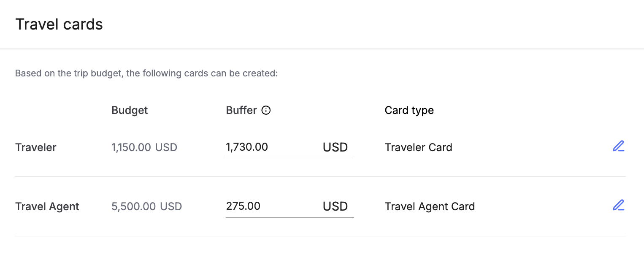
Task: Select the Traveler budget amount 1,150.00 USD
Action: pos(144,147)
